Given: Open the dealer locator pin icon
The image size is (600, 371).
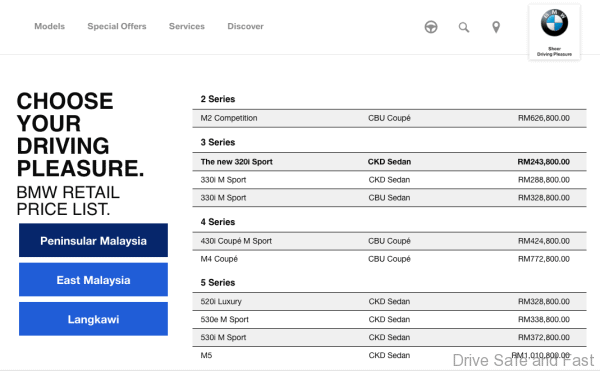Looking at the screenshot, I should pyautogui.click(x=496, y=27).
